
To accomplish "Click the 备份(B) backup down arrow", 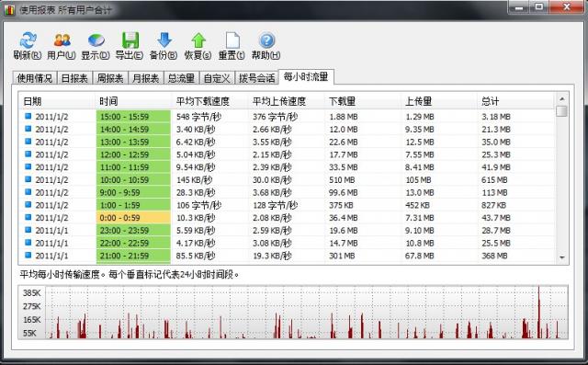I will pos(164,40).
